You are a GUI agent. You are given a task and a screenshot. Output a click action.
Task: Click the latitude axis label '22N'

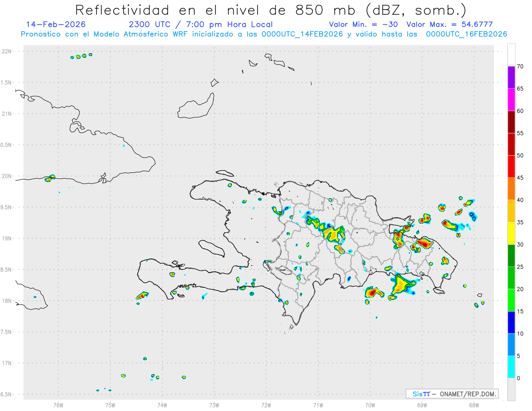point(8,51)
